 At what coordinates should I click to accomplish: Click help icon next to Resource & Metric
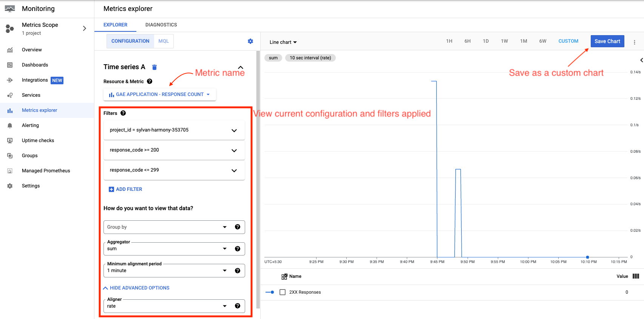point(150,81)
